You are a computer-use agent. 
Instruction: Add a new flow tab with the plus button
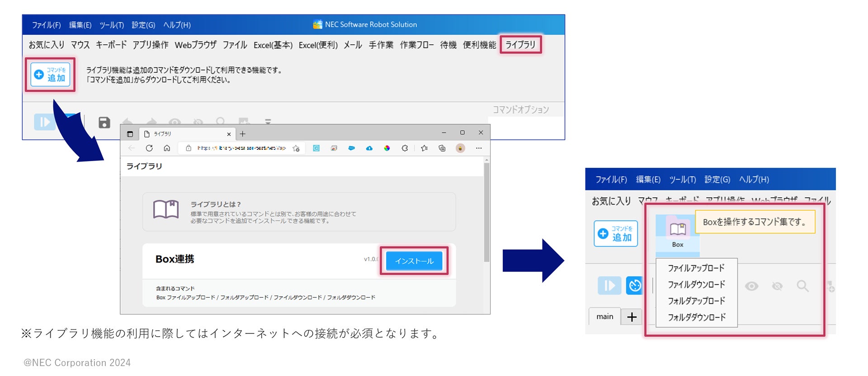(632, 317)
